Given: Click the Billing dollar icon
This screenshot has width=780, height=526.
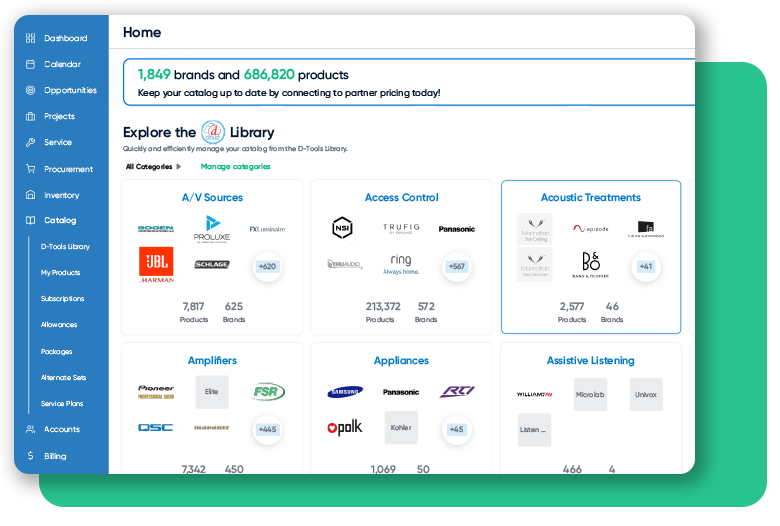Looking at the screenshot, I should coord(30,456).
